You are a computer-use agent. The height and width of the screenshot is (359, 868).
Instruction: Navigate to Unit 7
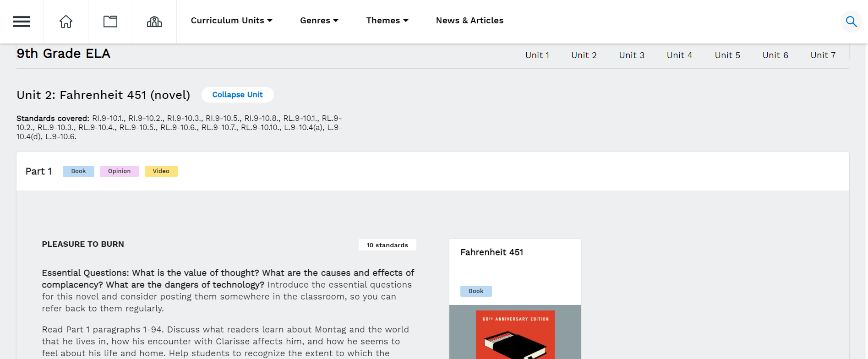[x=823, y=55]
